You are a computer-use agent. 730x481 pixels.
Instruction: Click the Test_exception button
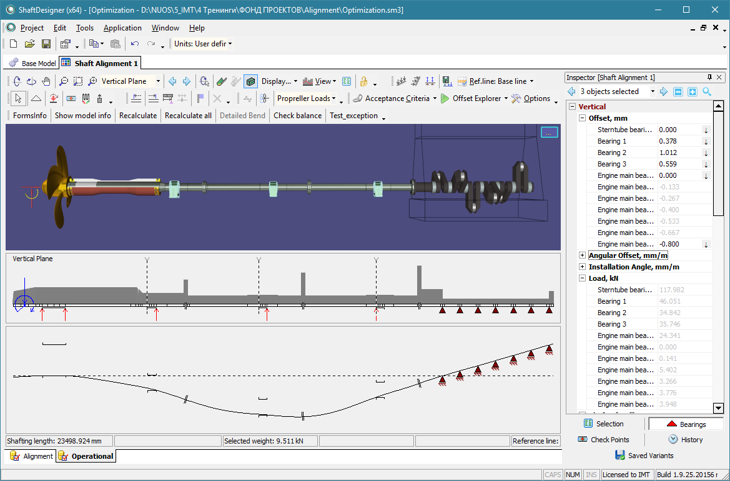[x=354, y=115]
